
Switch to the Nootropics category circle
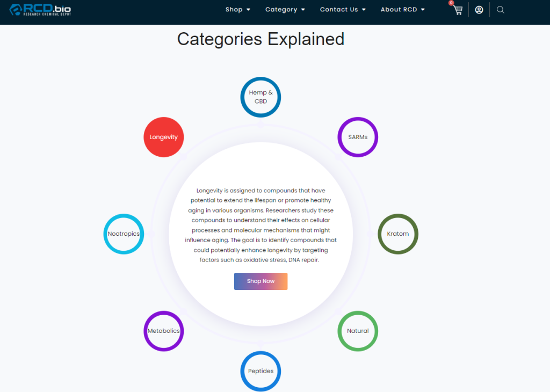point(124,234)
